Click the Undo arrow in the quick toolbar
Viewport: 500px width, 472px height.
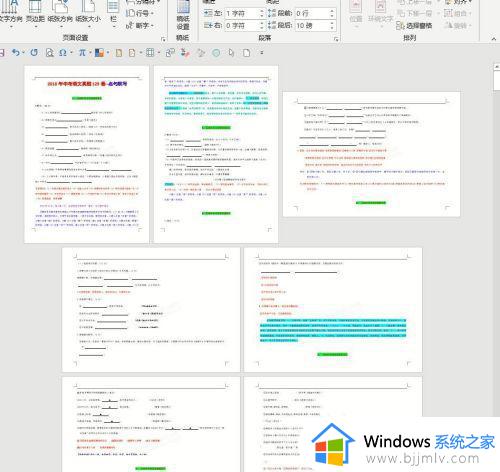[15, 53]
